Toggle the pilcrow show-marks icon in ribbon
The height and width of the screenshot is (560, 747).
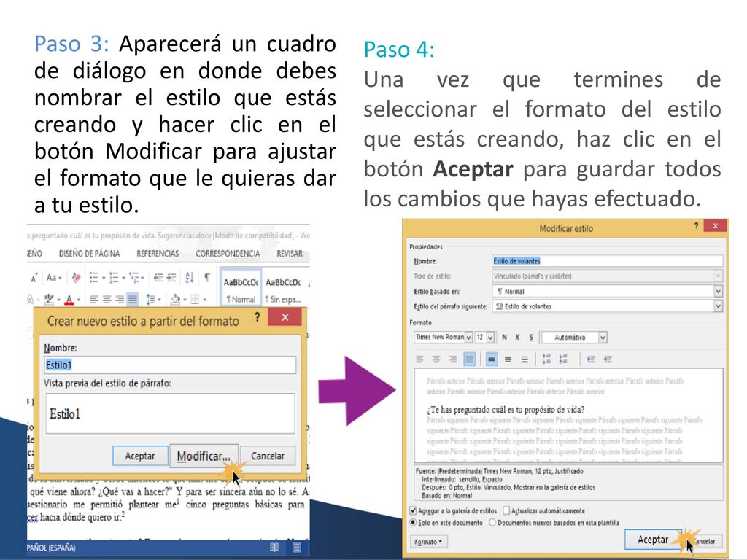[x=207, y=277]
